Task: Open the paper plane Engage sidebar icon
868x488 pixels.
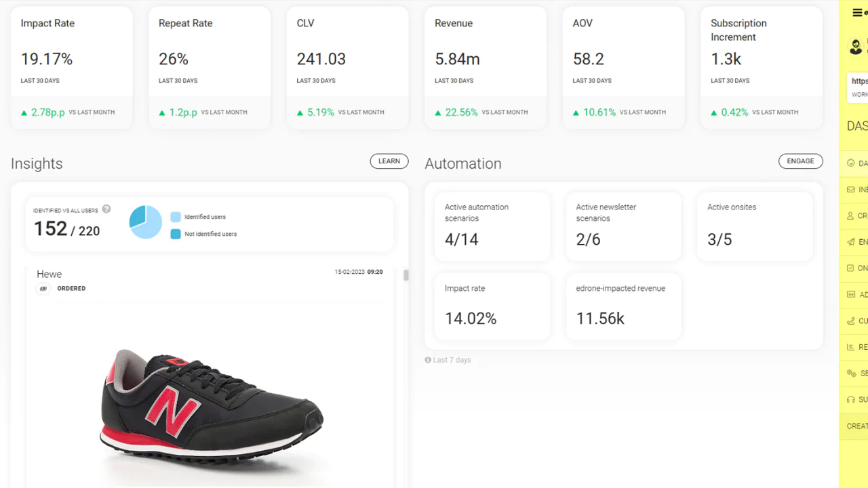Action: pos(851,242)
